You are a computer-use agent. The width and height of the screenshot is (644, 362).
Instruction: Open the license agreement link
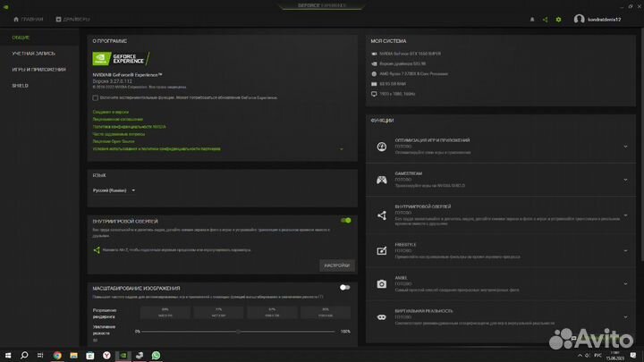click(117, 120)
